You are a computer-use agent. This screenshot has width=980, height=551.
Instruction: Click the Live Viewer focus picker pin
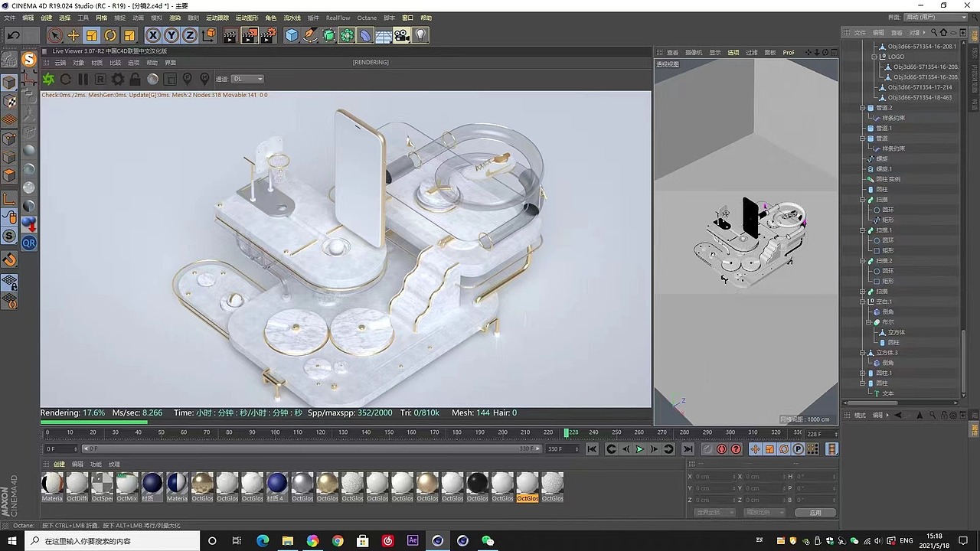tap(188, 79)
